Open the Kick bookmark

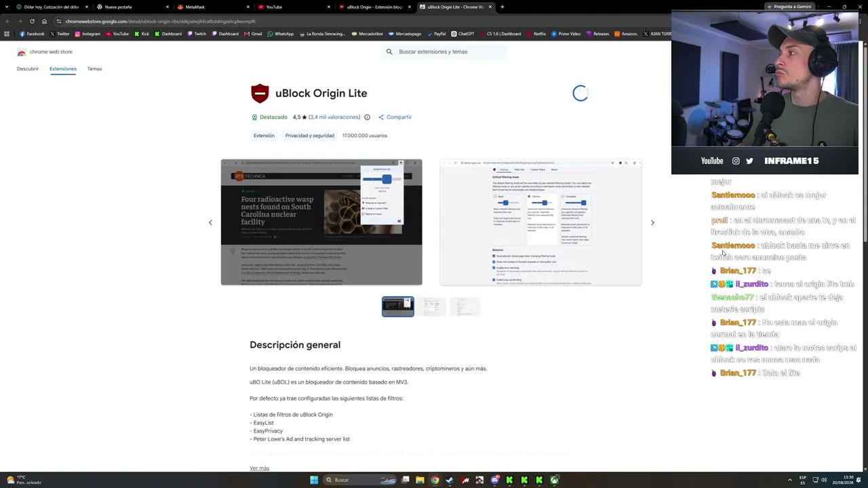coord(142,34)
